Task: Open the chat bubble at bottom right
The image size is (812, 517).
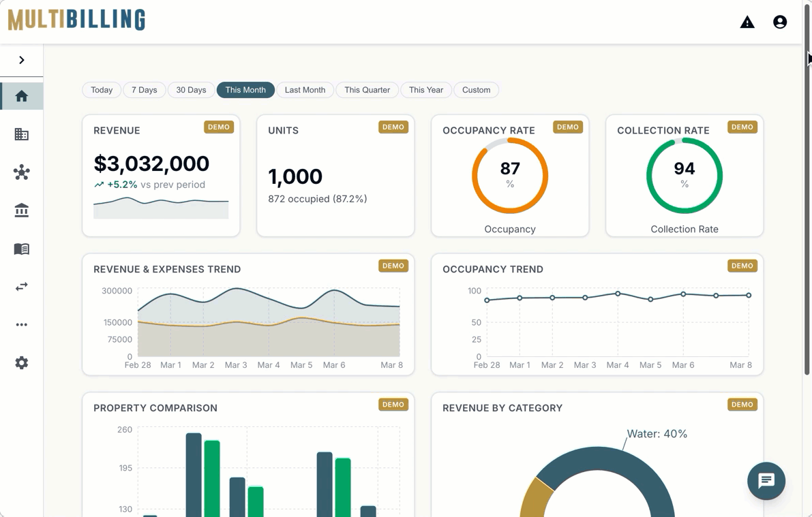Action: [x=766, y=482]
